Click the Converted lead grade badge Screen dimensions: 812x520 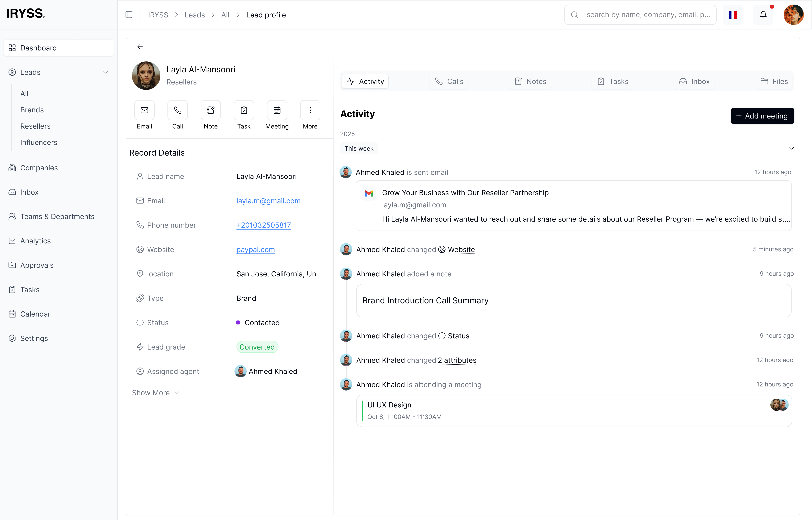(x=257, y=347)
